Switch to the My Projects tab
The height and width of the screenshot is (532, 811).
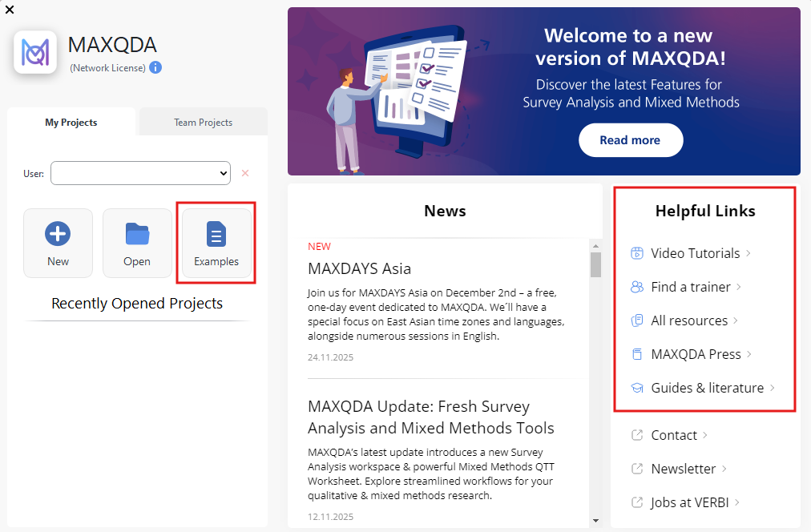[x=71, y=122]
